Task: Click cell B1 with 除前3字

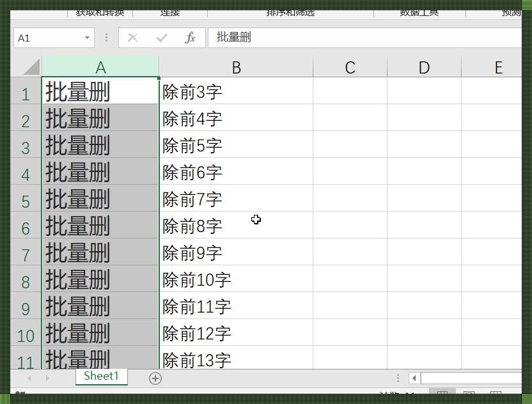Action: (236, 91)
